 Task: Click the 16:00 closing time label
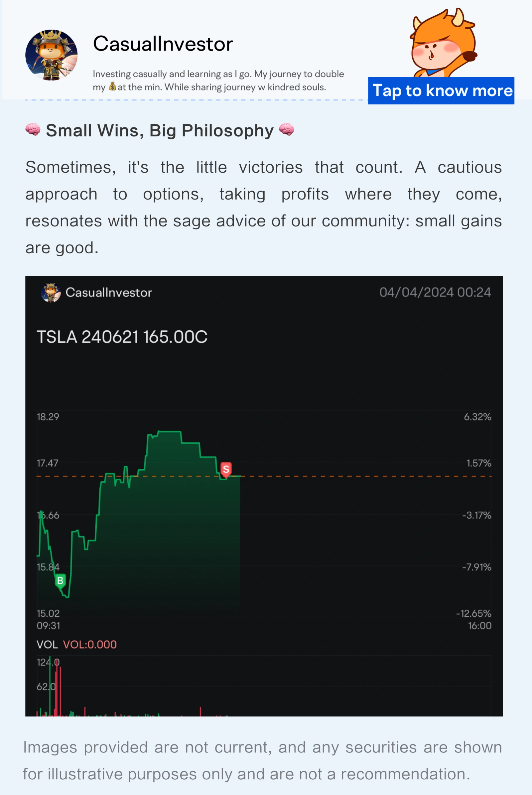click(x=479, y=626)
